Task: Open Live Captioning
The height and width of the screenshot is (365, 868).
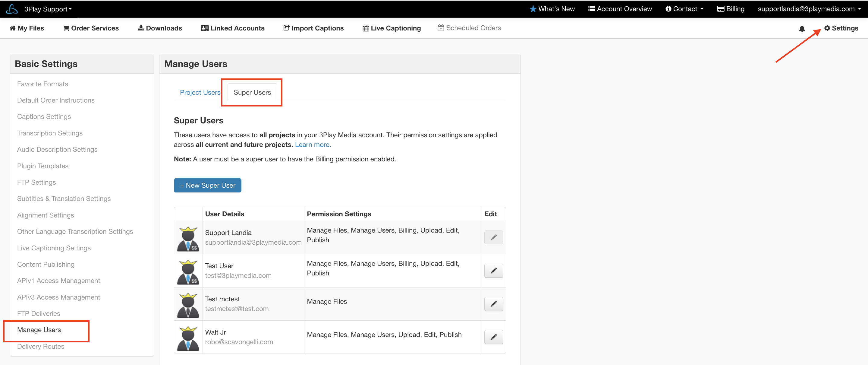Action: coord(392,28)
